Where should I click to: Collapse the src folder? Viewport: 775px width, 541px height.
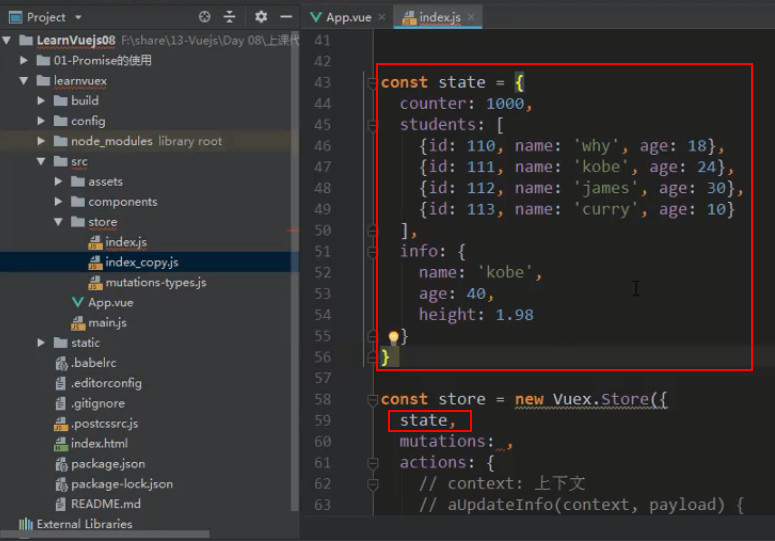[x=41, y=162]
